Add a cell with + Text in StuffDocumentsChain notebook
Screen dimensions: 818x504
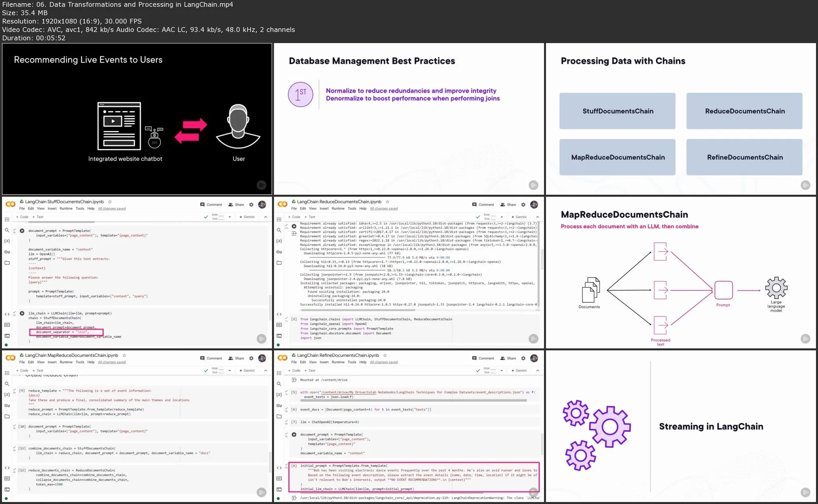(38, 217)
